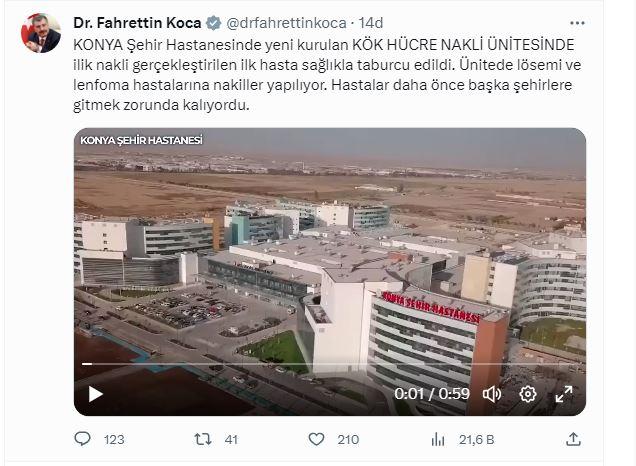View tweet analytics bar chart icon
Image resolution: width=636 pixels, height=466 pixels.
click(438, 439)
